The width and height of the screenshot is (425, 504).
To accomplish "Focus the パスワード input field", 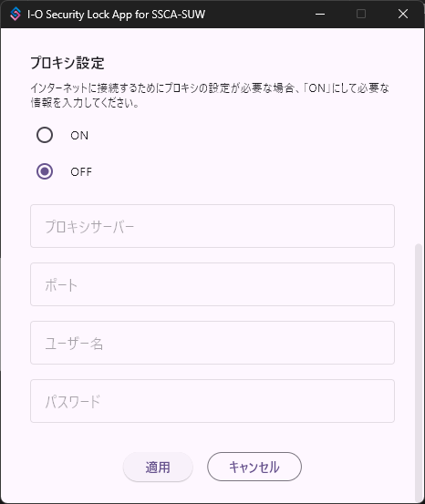I will click(212, 401).
